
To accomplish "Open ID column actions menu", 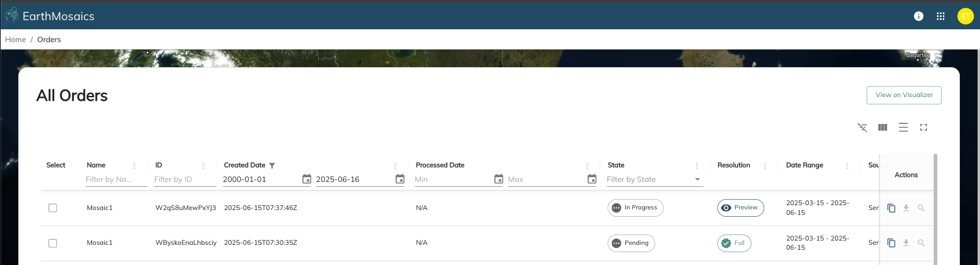I will click(203, 165).
